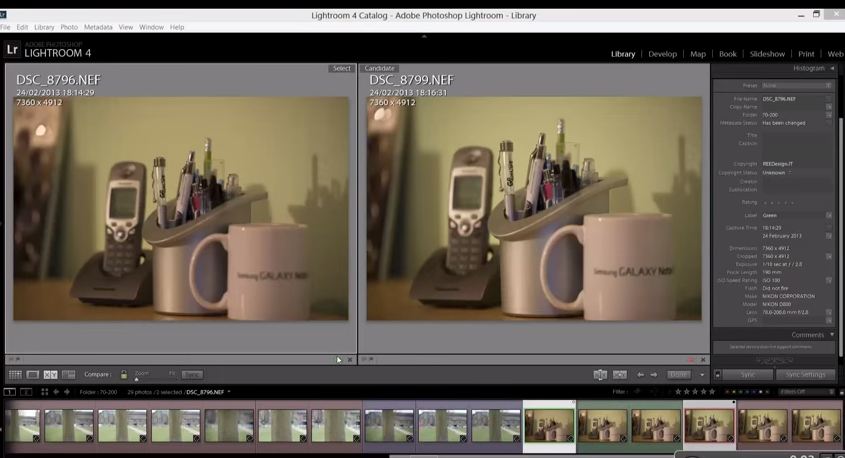This screenshot has width=845, height=458.
Task: Switch to Loupe view in the toolbar
Action: pos(33,374)
